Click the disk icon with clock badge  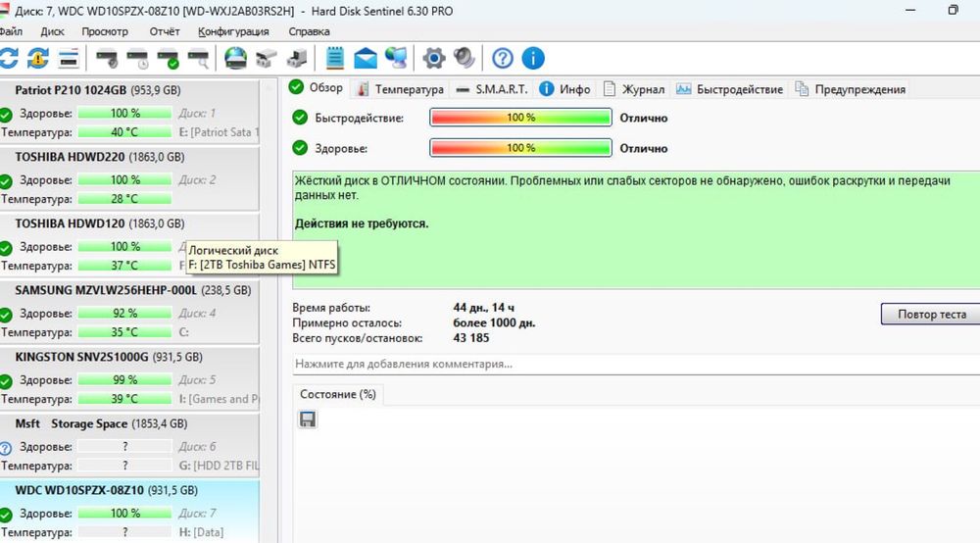click(x=137, y=58)
